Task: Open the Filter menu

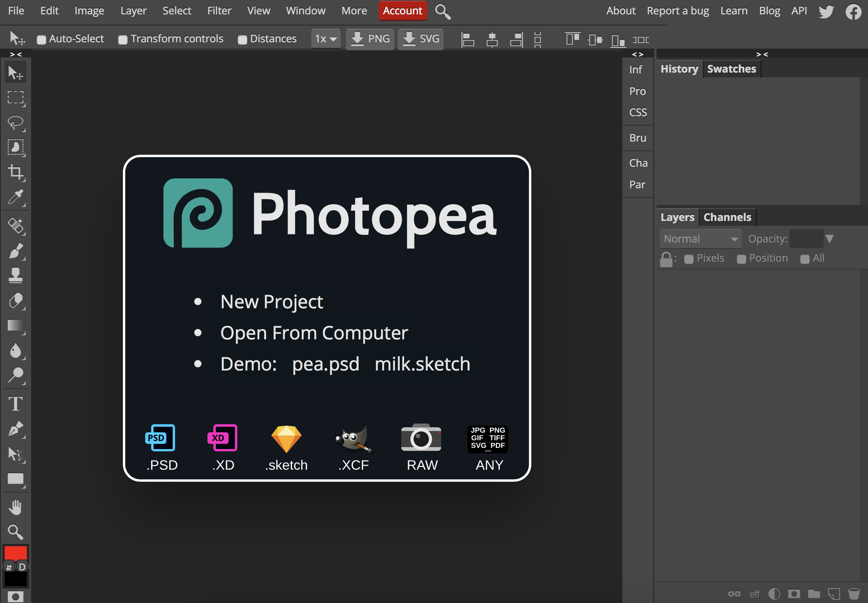Action: (x=219, y=11)
